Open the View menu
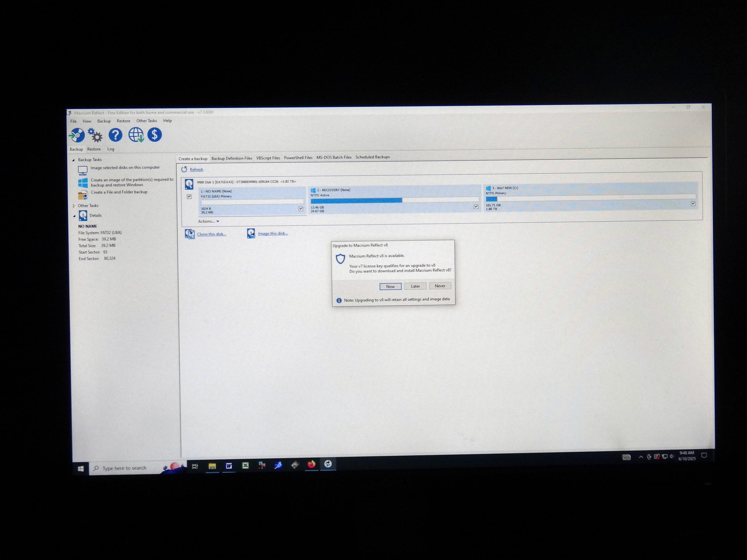Screen dimensions: 747x560 pos(87,121)
